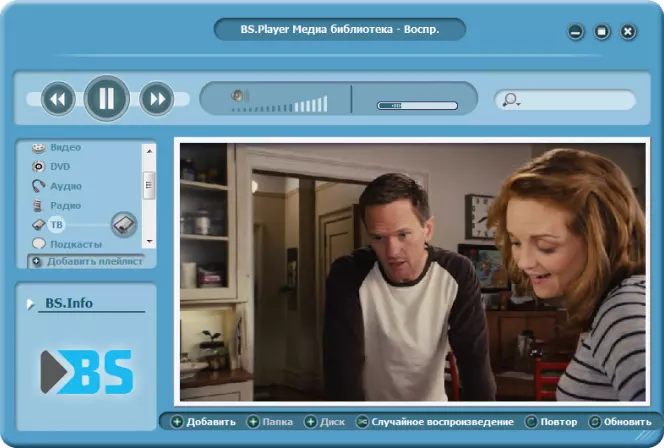Open search options magnifier dropdown

pyautogui.click(x=511, y=100)
